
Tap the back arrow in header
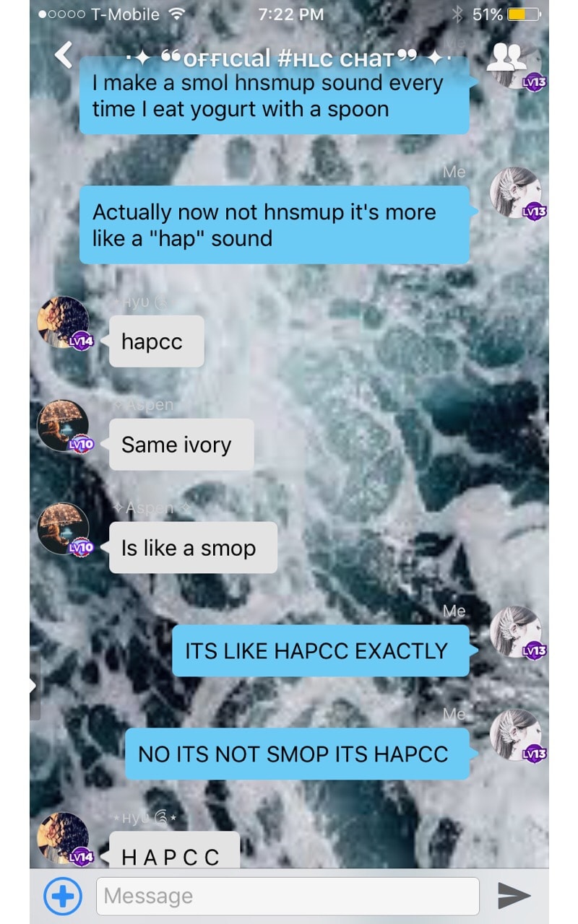64,55
